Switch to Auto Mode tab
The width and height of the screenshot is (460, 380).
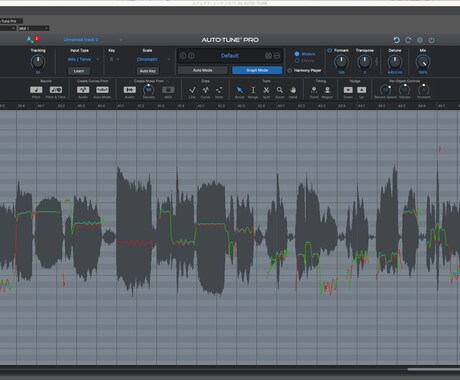pyautogui.click(x=202, y=70)
